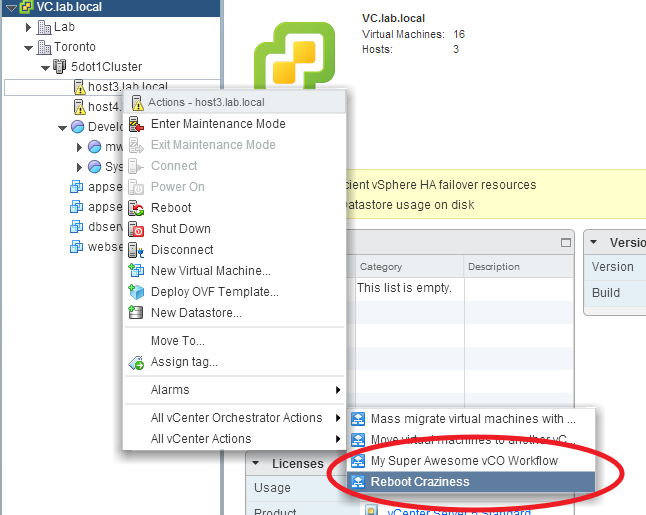Viewport: 646px width, 515px height.
Task: Click the Disconnect host icon
Action: click(x=136, y=250)
